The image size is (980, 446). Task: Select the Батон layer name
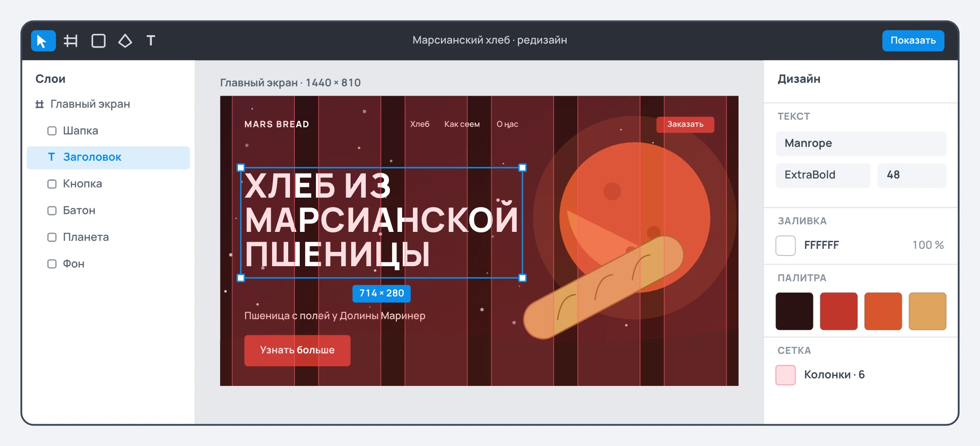(x=79, y=211)
